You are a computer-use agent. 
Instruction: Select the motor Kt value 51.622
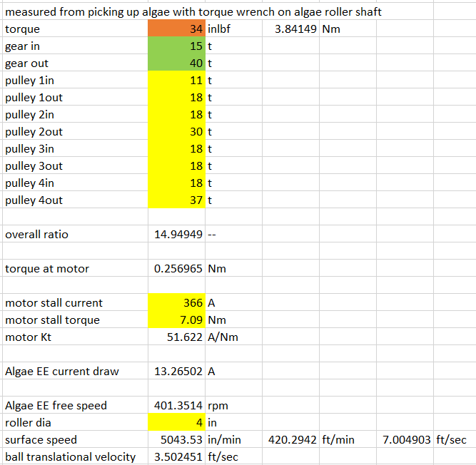(x=177, y=337)
